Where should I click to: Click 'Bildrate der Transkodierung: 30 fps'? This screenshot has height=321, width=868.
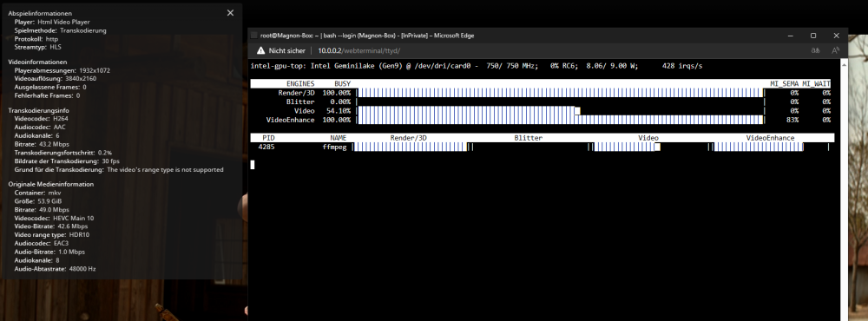pos(67,161)
